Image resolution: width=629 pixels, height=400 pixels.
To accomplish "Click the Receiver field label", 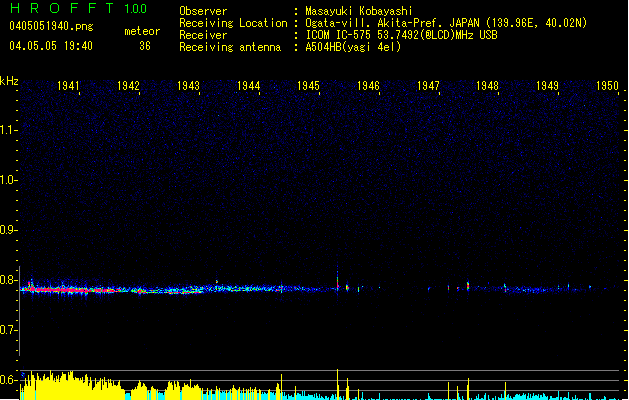I will [x=203, y=35].
